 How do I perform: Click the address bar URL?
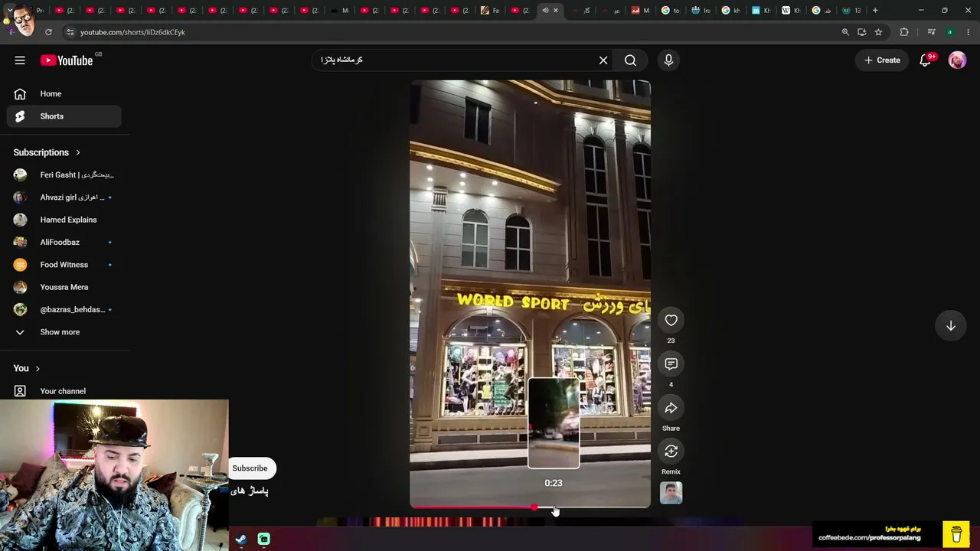[x=132, y=32]
